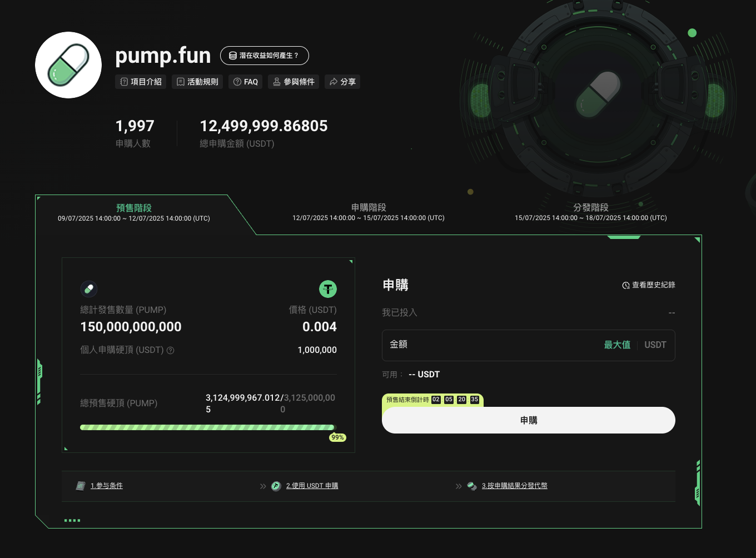Click the 分享 share button
756x558 pixels.
pyautogui.click(x=342, y=82)
